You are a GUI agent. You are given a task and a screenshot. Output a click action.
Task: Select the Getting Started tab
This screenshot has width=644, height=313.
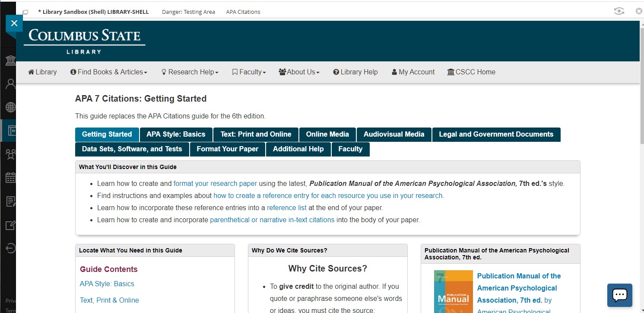click(x=107, y=134)
